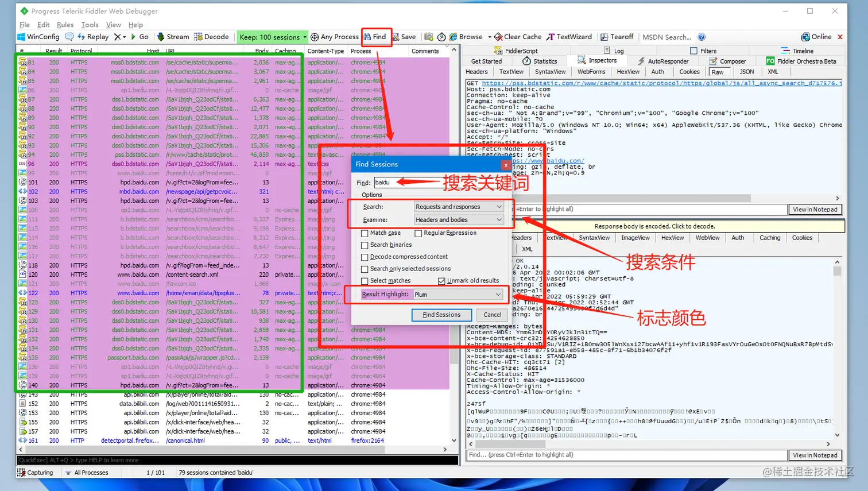Open the Edit menu

pyautogui.click(x=43, y=25)
